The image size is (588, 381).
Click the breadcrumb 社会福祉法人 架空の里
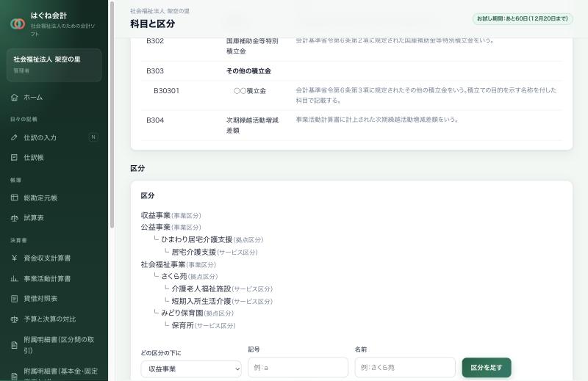coord(159,11)
